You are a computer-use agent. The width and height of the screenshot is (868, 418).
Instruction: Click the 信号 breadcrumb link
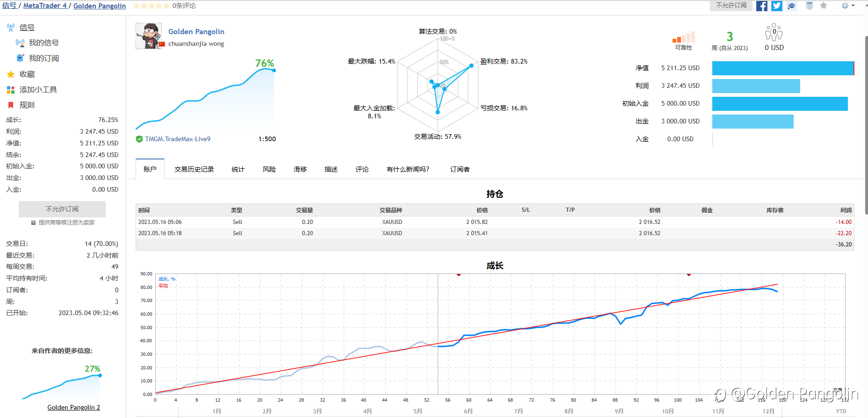pos(9,6)
